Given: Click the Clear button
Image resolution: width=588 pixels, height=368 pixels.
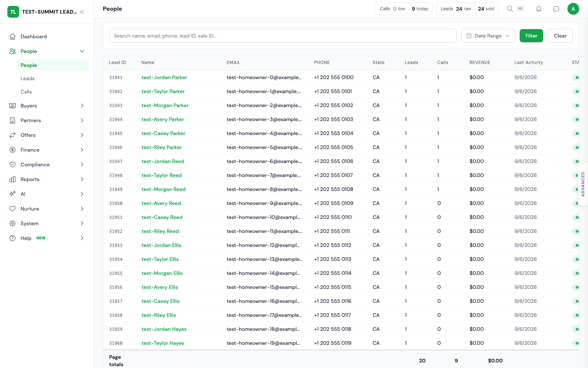Looking at the screenshot, I should click(x=560, y=36).
